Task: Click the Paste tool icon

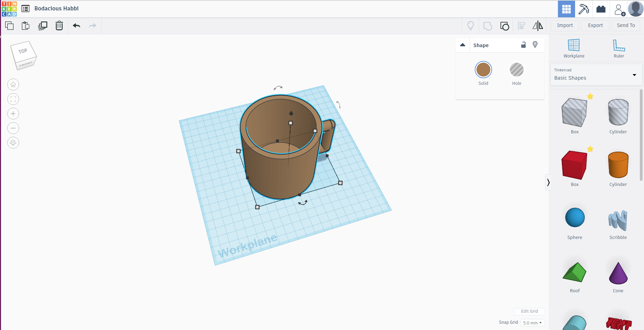Action: point(26,26)
